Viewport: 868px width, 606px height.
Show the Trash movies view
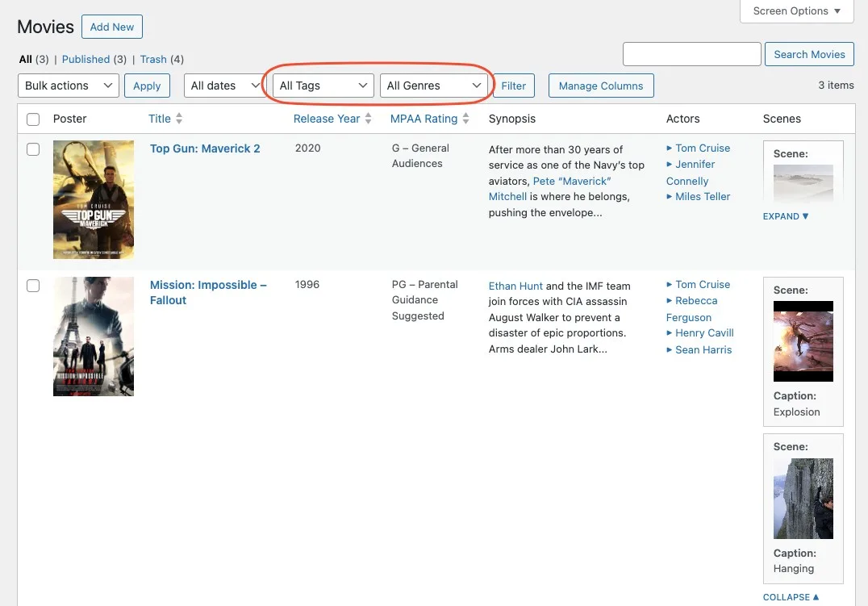[x=153, y=59]
